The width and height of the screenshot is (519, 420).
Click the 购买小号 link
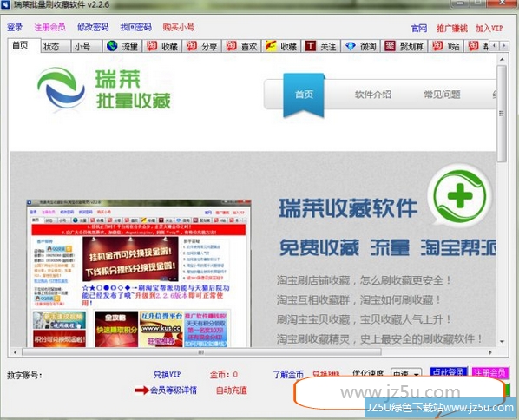[179, 27]
